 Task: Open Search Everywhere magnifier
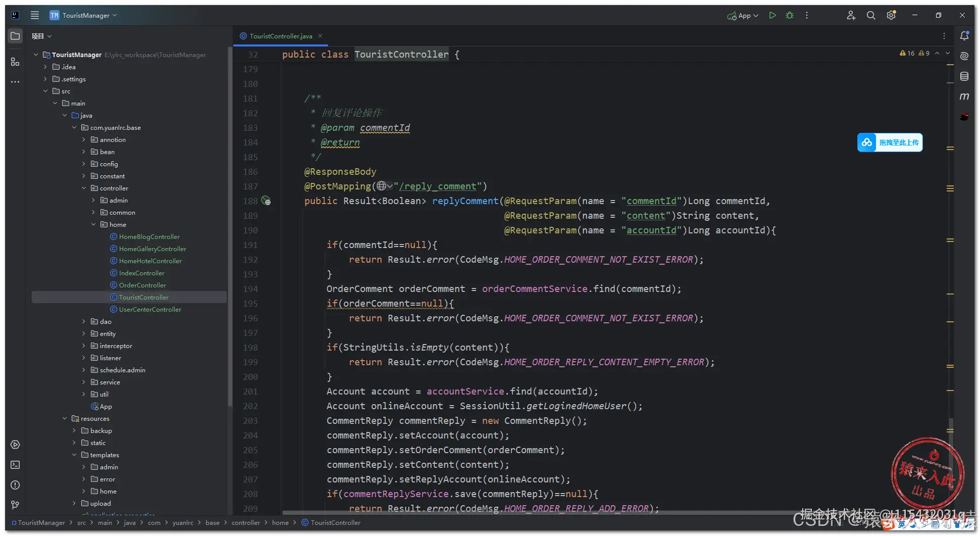click(x=871, y=15)
